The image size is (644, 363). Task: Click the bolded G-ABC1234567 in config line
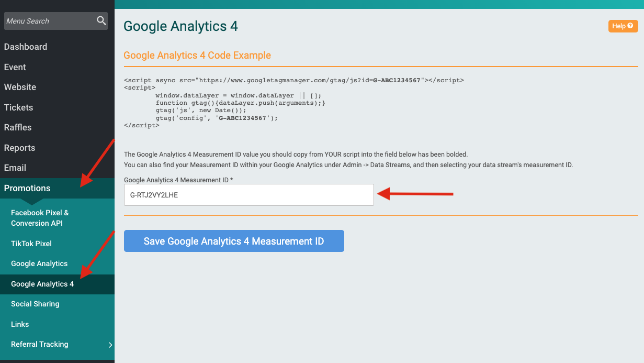[244, 118]
